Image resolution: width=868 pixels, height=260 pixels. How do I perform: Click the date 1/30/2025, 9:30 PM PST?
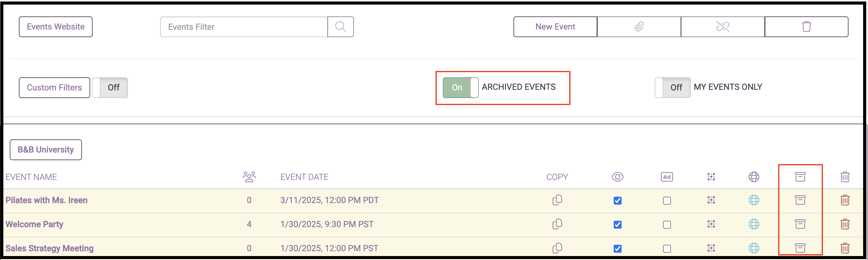(327, 224)
